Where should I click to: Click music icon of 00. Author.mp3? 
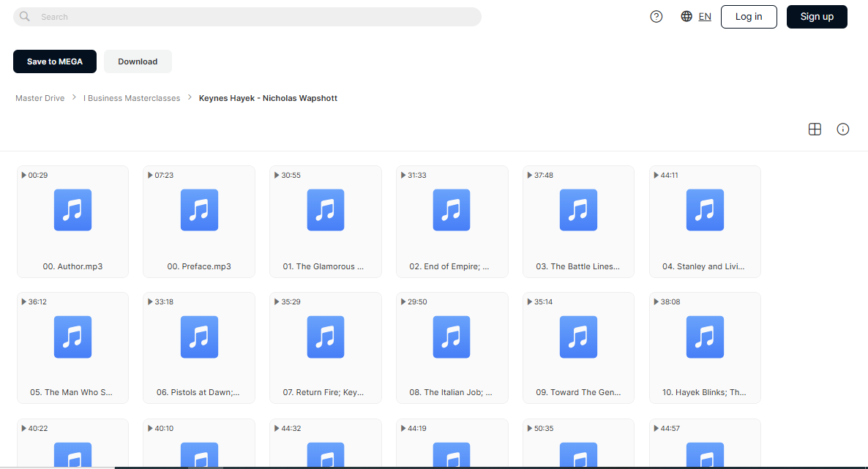[x=72, y=210]
